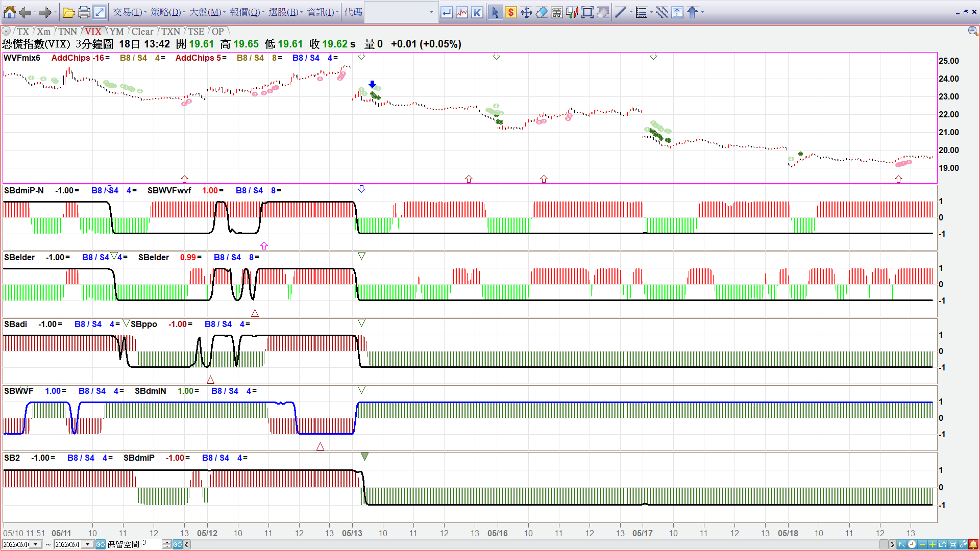Viewport: 980px width, 551px height.
Task: Expand the 代碼 code combo box
Action: [x=431, y=12]
